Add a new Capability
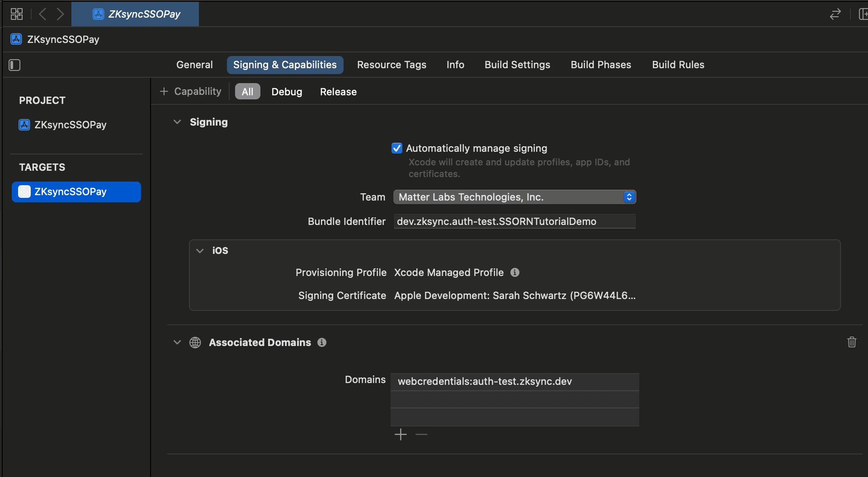Viewport: 868px width, 477px height. (x=190, y=91)
